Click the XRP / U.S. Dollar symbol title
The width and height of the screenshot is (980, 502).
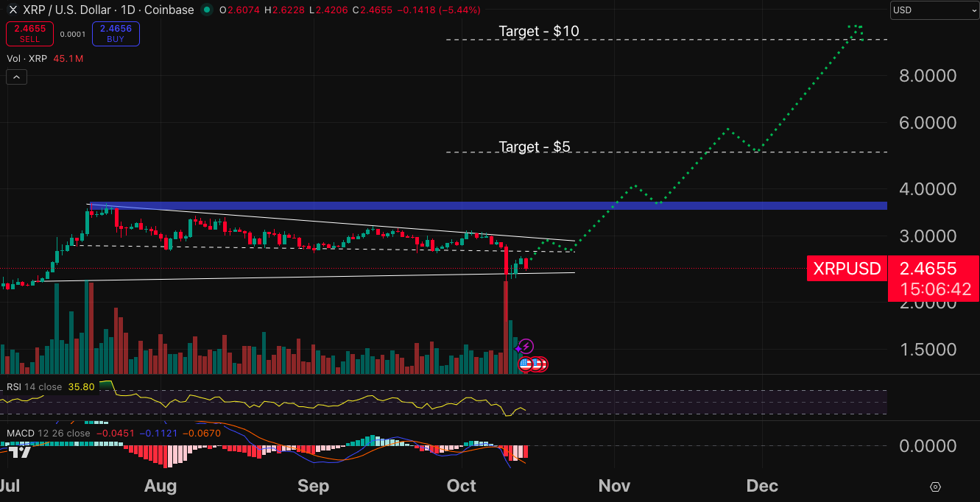pos(70,10)
